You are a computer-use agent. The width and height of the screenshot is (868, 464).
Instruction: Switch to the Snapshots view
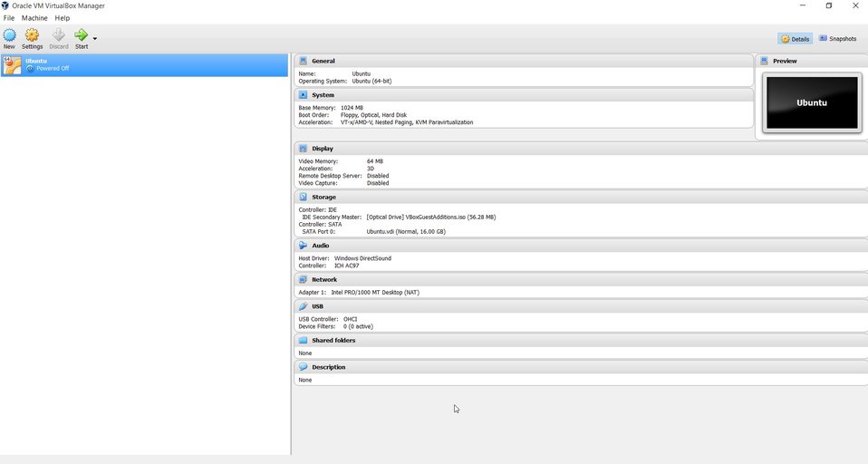click(838, 39)
